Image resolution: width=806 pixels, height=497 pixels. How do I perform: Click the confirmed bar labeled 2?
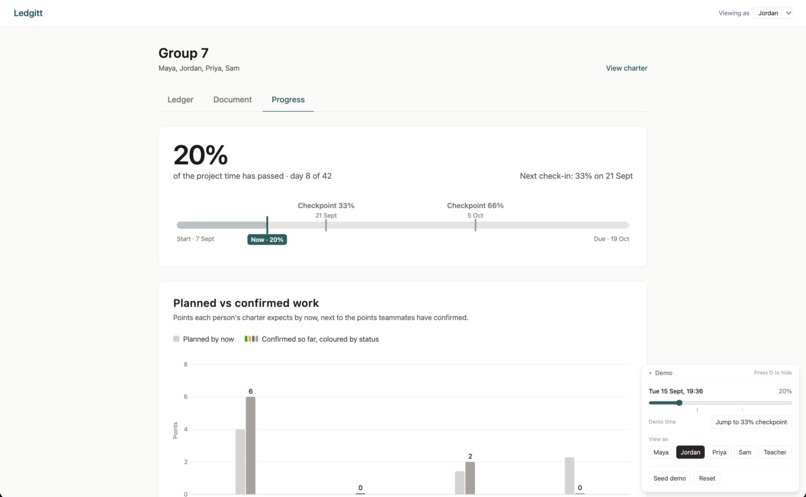click(x=470, y=478)
